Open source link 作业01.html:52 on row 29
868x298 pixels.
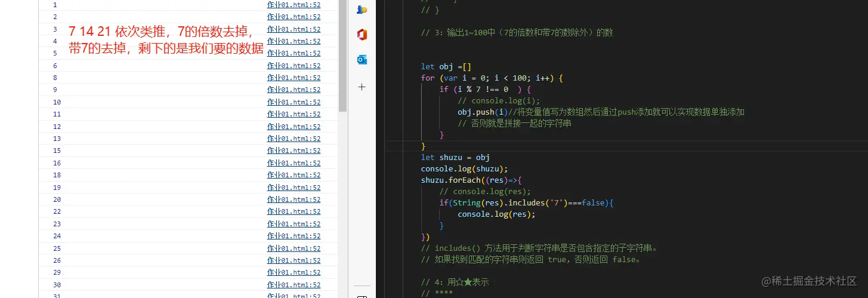294,272
